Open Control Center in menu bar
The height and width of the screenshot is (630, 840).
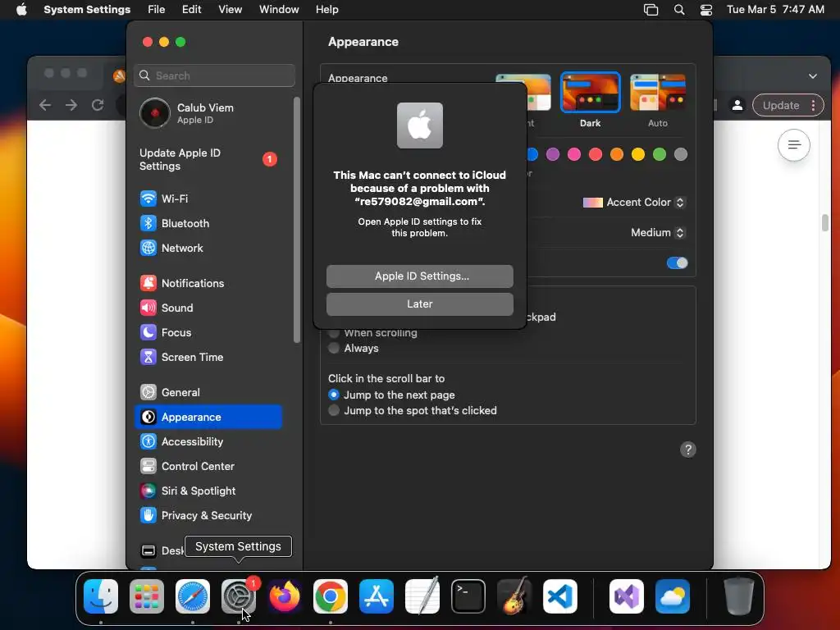[706, 10]
